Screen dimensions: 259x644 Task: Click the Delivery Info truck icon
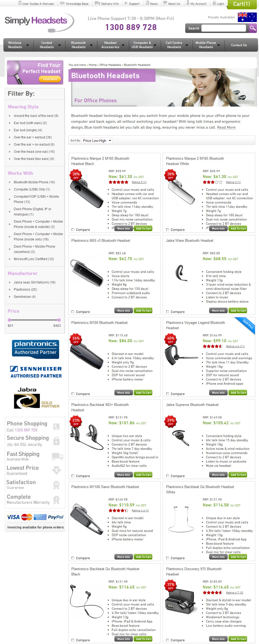pos(97,3)
